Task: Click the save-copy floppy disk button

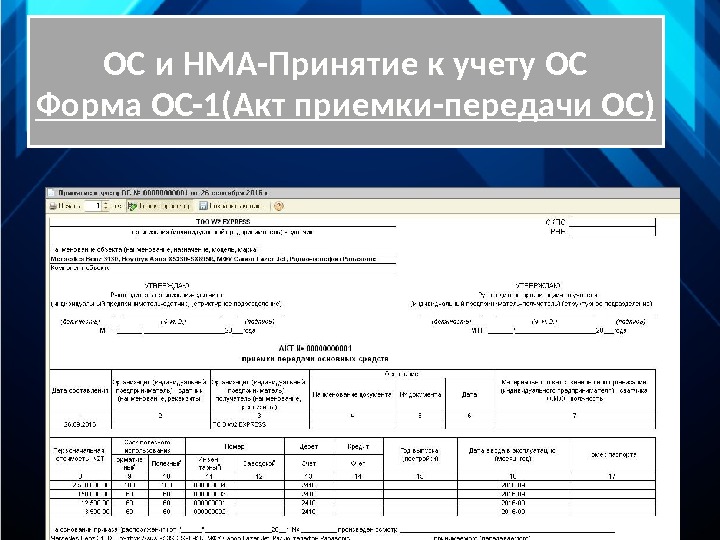Action: point(230,206)
